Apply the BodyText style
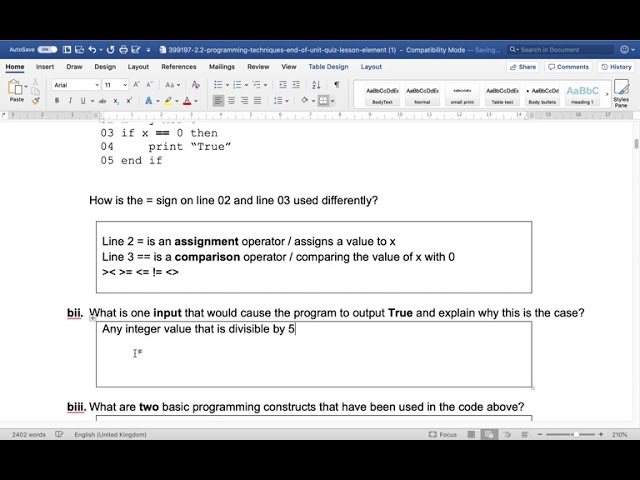 pyautogui.click(x=382, y=94)
